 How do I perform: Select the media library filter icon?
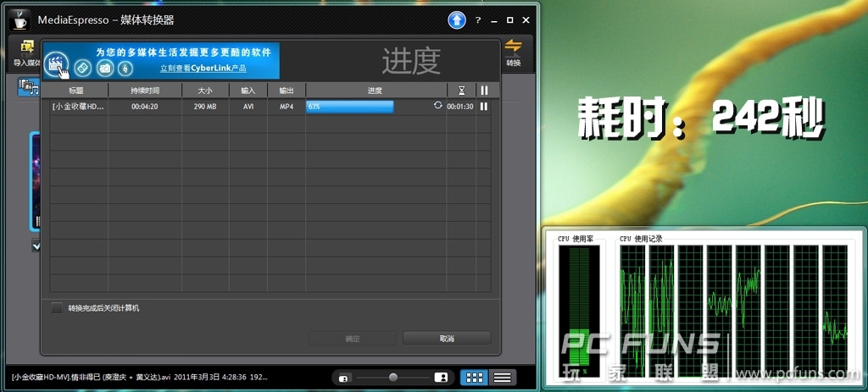(27, 86)
